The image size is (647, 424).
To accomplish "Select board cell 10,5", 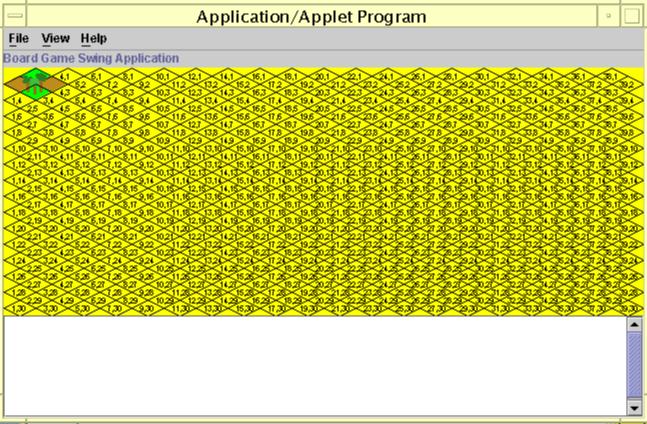I will click(163, 108).
